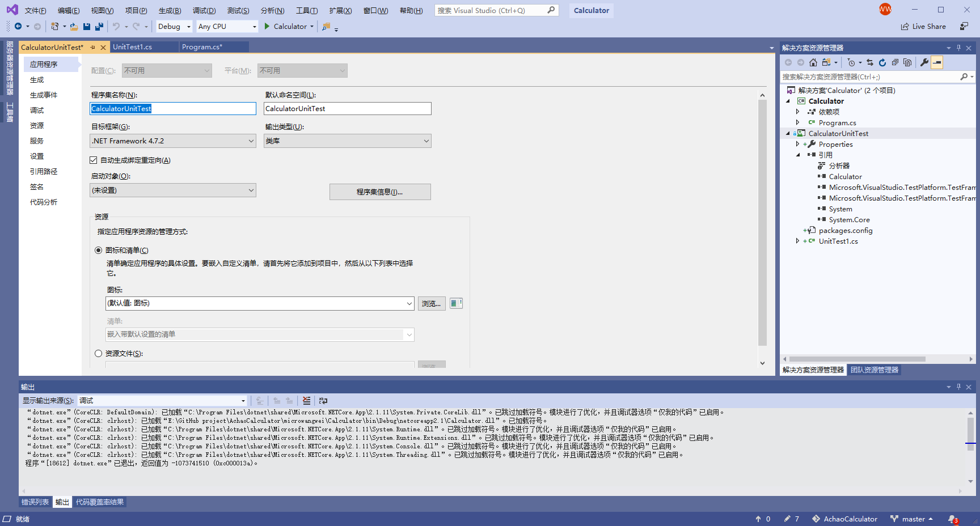Select the Resource file radio button
The width and height of the screenshot is (980, 526).
(x=98, y=353)
